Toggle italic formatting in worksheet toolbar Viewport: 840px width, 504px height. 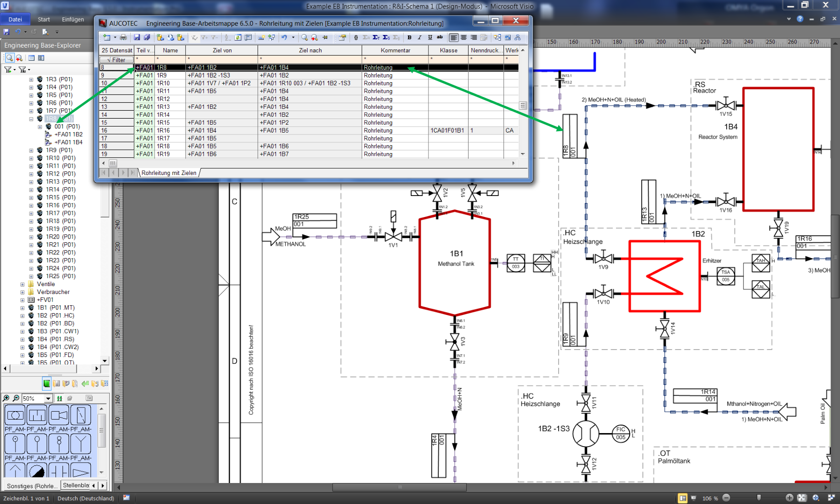coord(420,37)
